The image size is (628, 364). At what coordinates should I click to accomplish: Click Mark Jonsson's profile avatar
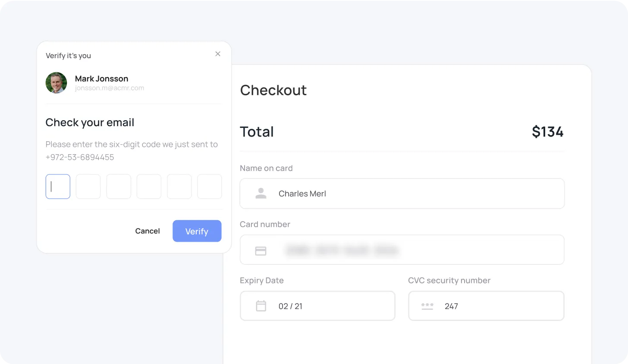tap(57, 83)
